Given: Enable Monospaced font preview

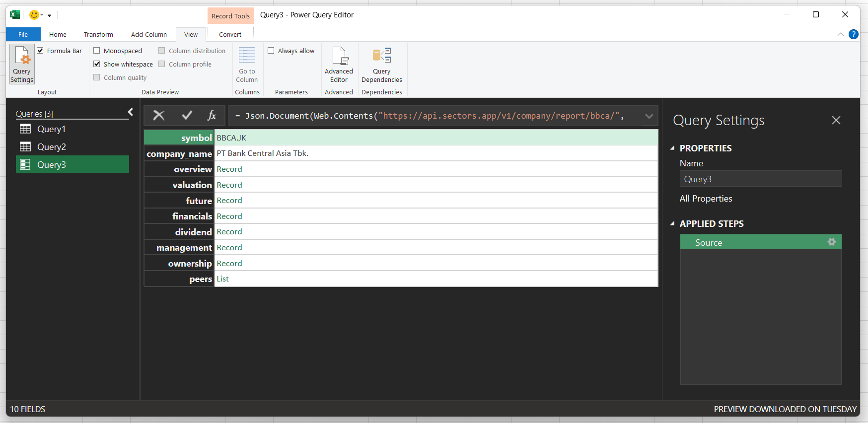Looking at the screenshot, I should tap(97, 51).
